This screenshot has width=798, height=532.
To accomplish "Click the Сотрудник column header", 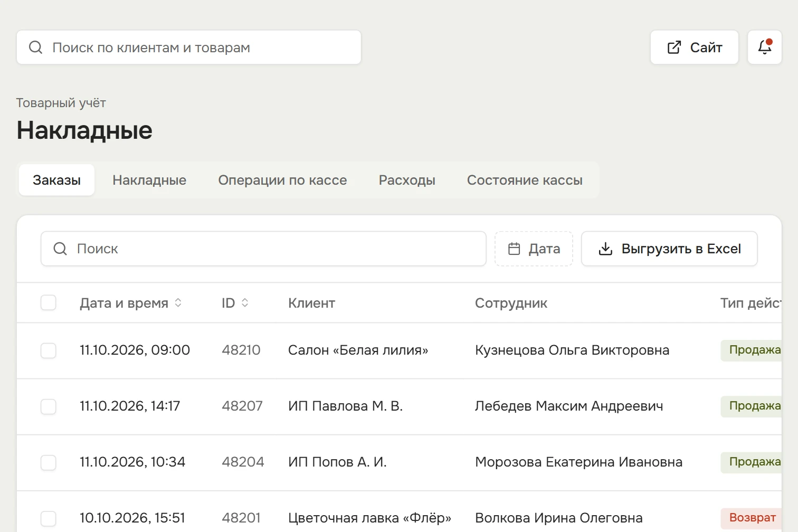I will 511,303.
